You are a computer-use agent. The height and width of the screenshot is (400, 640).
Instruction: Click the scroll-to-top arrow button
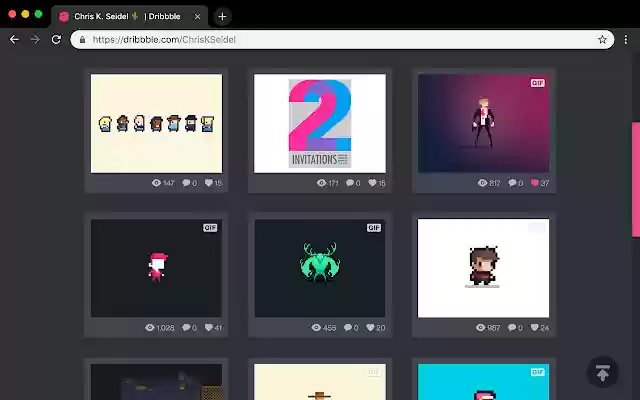click(602, 372)
